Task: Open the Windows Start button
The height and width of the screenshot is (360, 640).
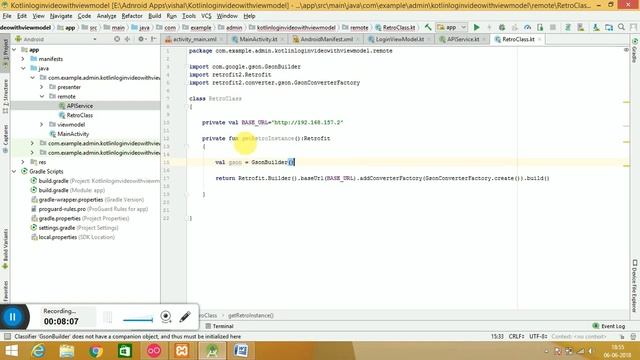Action: (x=11, y=351)
